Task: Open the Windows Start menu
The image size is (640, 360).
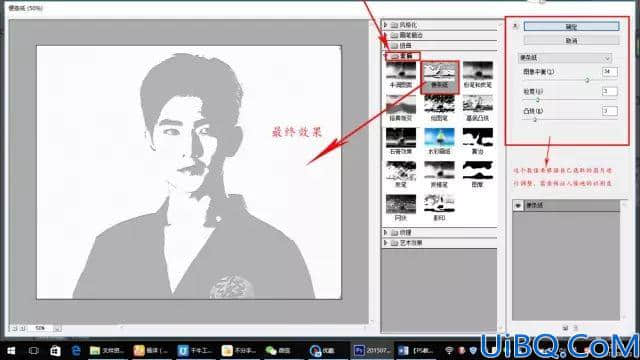Action: [11, 351]
